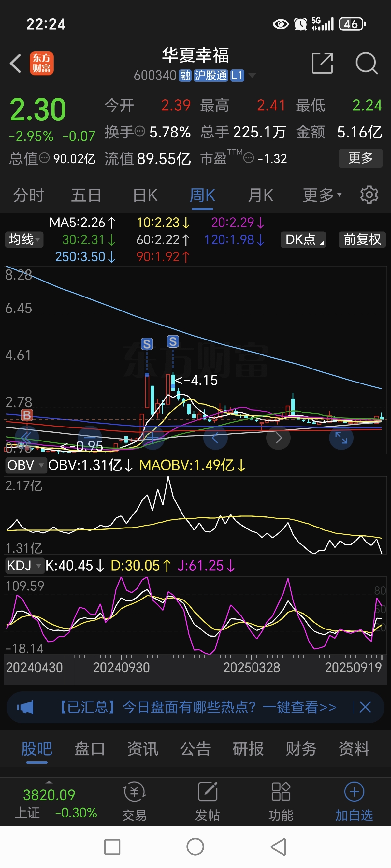Viewport: 391px width, 868px height.
Task: Switch to 五日 chart tab
Action: [86, 195]
